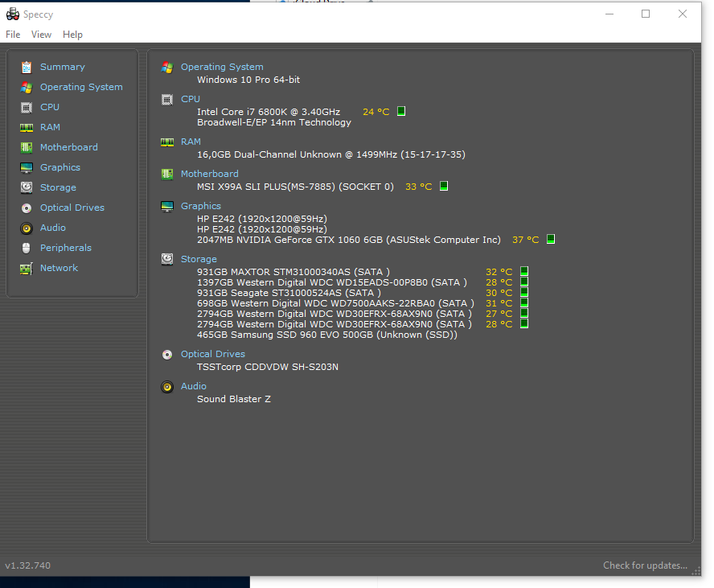Click the Operating System Windows flag sidebar icon
Image resolution: width=714 pixels, height=588 pixels.
point(27,88)
